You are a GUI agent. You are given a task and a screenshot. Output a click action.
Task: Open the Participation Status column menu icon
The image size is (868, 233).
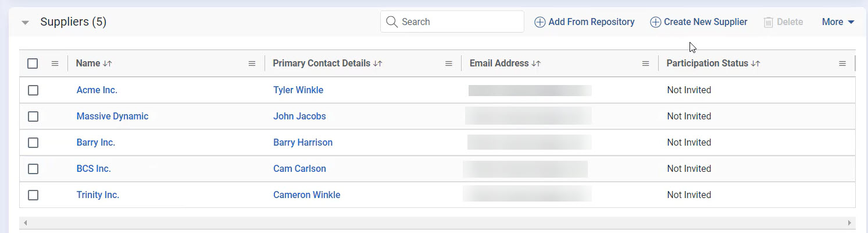pyautogui.click(x=842, y=63)
